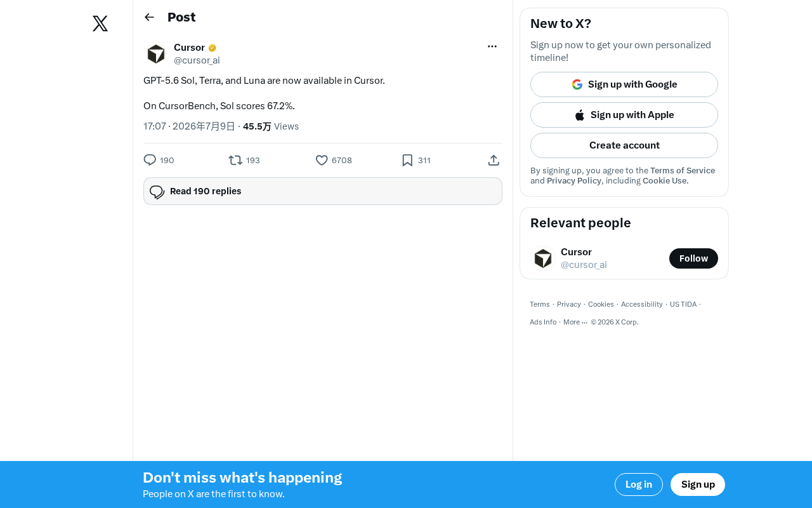
Task: Open the three-dot more options menu
Action: coord(492,46)
